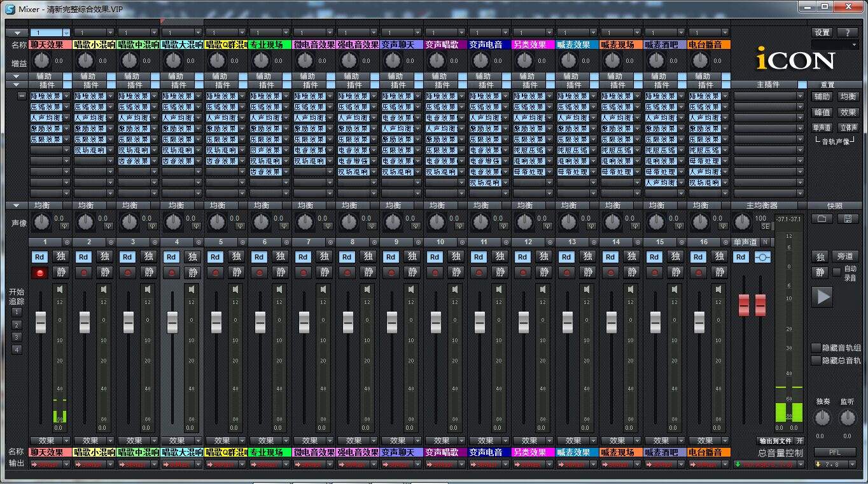Screen dimensions: 868x484
Task: Check 隐藏总音轨 option
Action: tap(816, 361)
